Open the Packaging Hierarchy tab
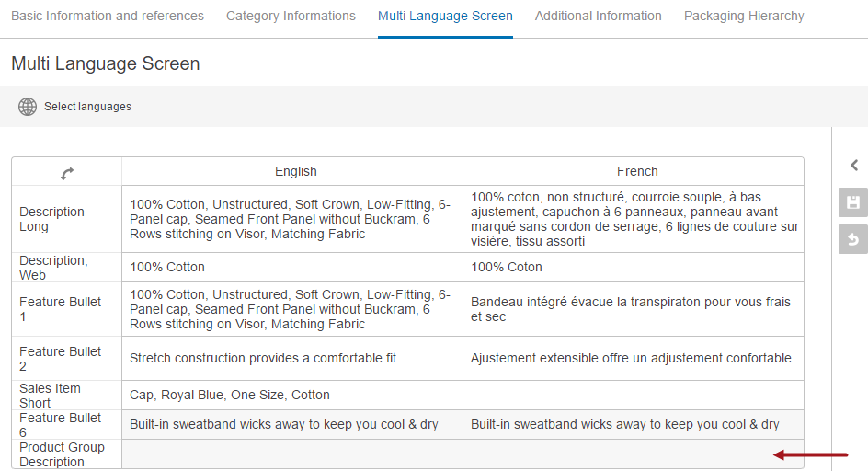This screenshot has height=471, width=868. pos(744,16)
